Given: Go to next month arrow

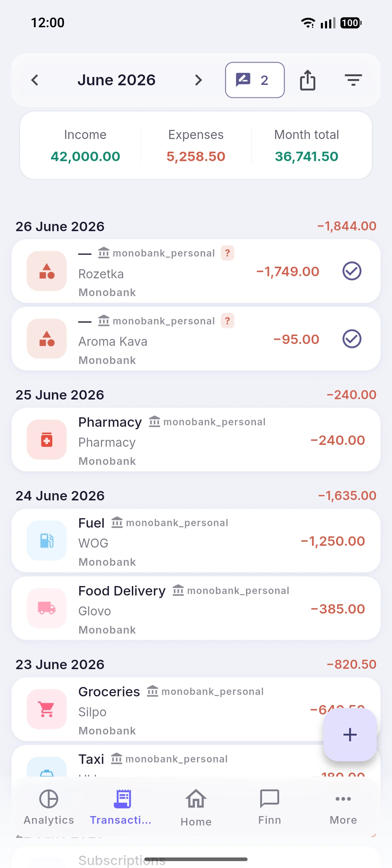Looking at the screenshot, I should click(x=198, y=80).
